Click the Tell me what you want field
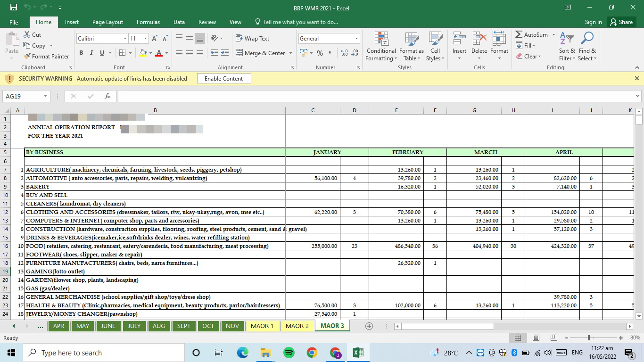The image size is (644, 362). coord(296,22)
